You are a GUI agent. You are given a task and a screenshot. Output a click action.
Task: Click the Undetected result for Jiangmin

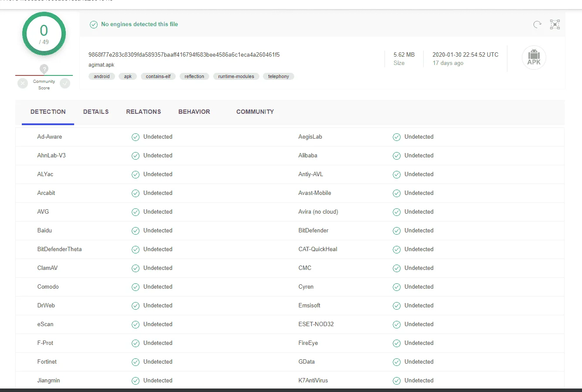point(158,381)
